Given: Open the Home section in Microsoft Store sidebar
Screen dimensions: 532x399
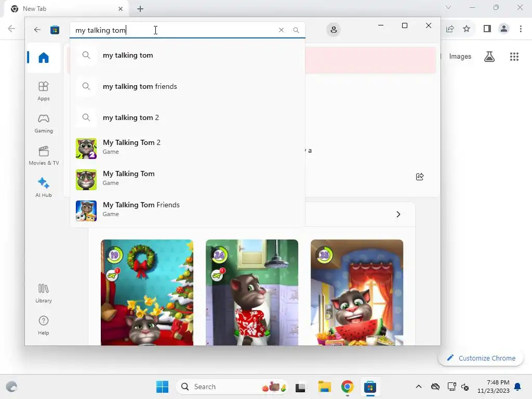Looking at the screenshot, I should (44, 58).
